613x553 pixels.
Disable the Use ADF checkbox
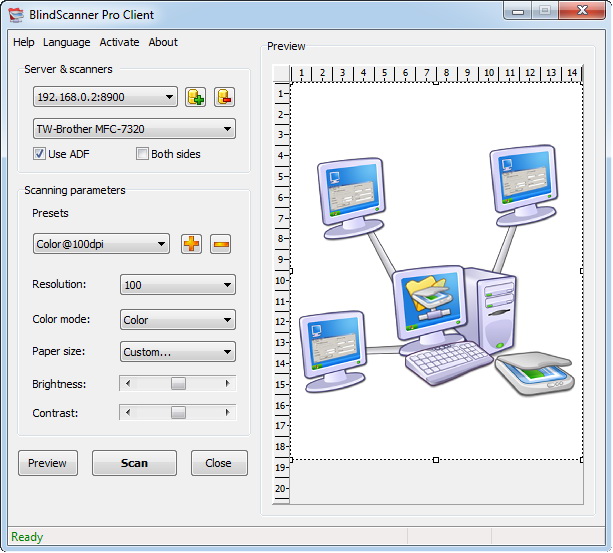pyautogui.click(x=40, y=154)
